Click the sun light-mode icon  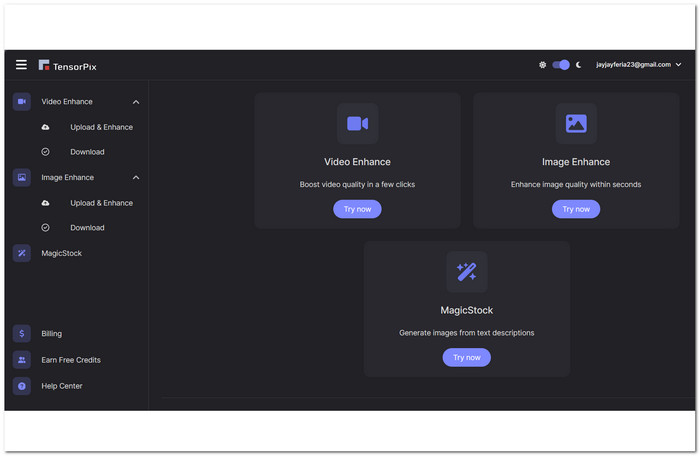point(542,65)
